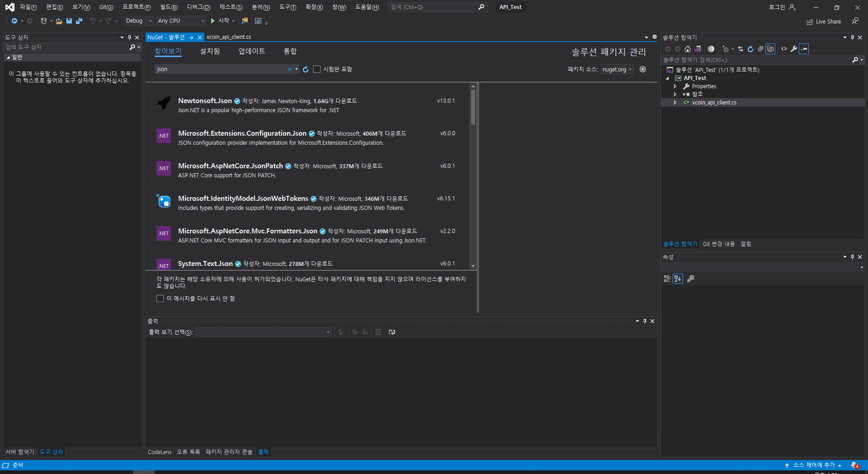The image size is (868, 474).
Task: Click the find in files toolbar icon
Action: tap(245, 21)
